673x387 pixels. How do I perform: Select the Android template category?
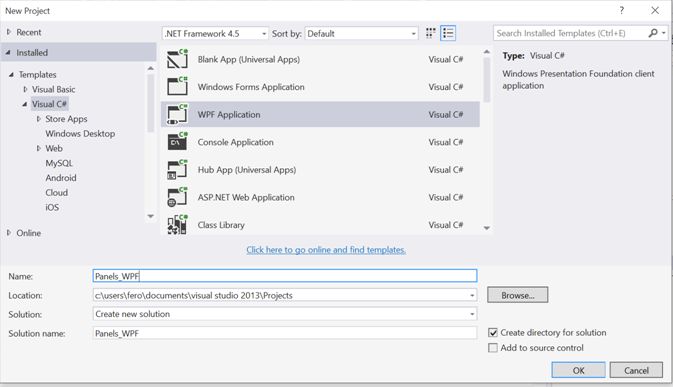point(61,178)
